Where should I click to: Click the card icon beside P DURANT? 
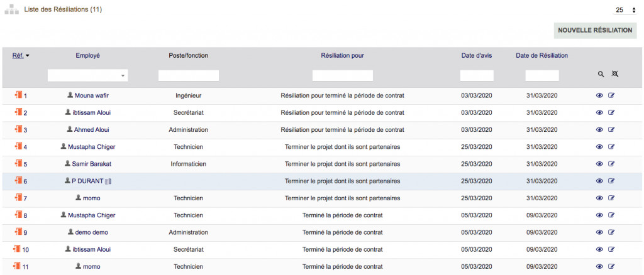pos(108,181)
